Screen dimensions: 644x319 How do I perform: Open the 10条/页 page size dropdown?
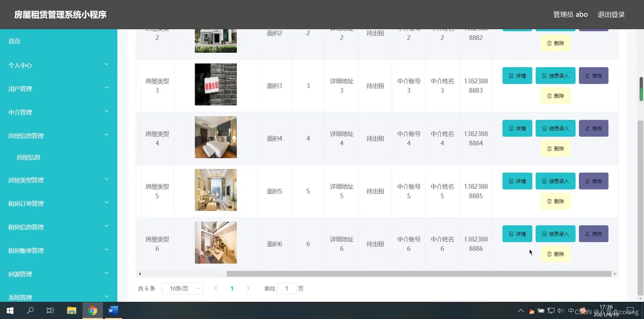coord(183,289)
